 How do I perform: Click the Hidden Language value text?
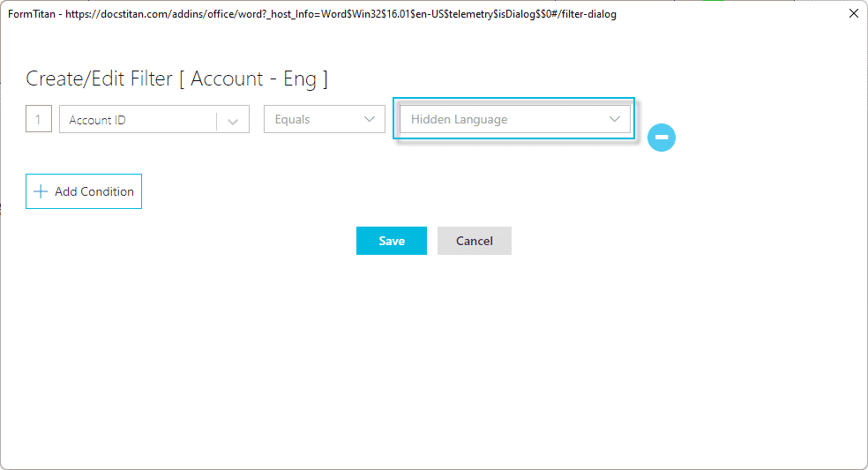[x=459, y=120]
